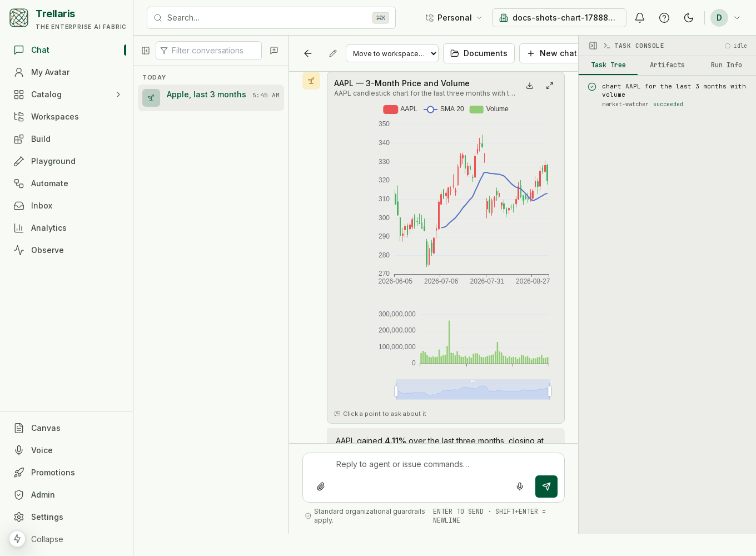Open Automate in the sidebar
Viewport: 756px width, 556px height.
[x=67, y=183]
